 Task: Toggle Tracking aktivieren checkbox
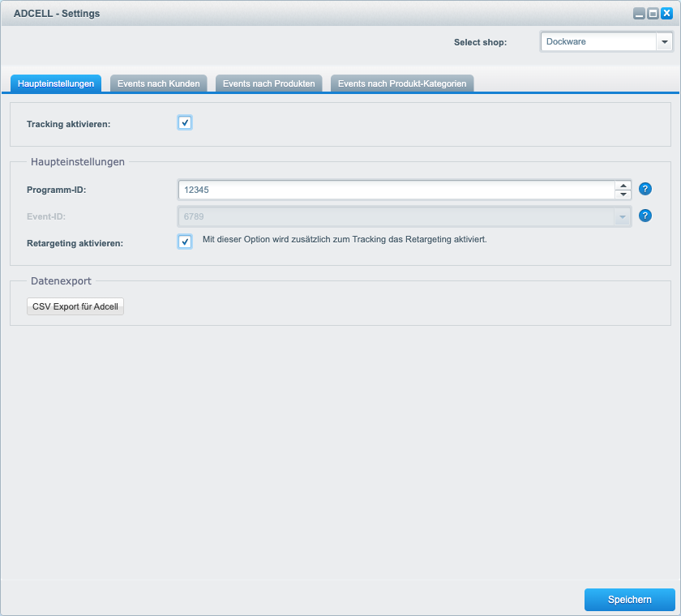[185, 123]
